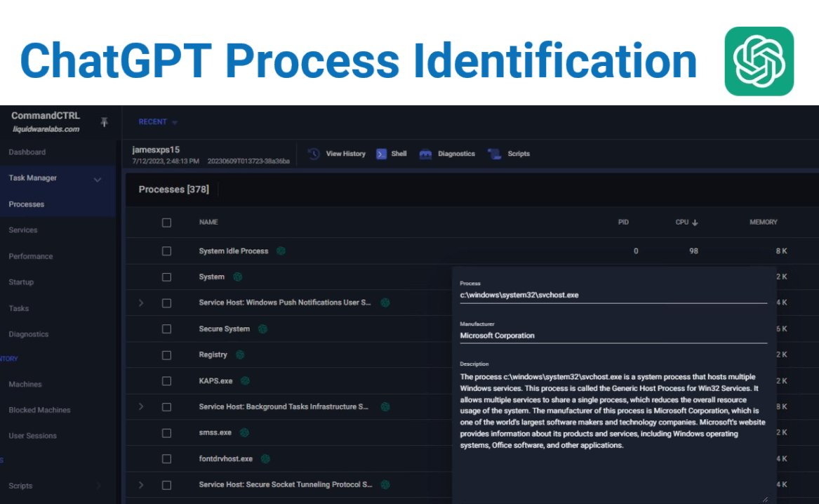The height and width of the screenshot is (504, 819).
Task: Click ChatGPT icon for Secure Socket Tunneling host
Action: tap(385, 484)
